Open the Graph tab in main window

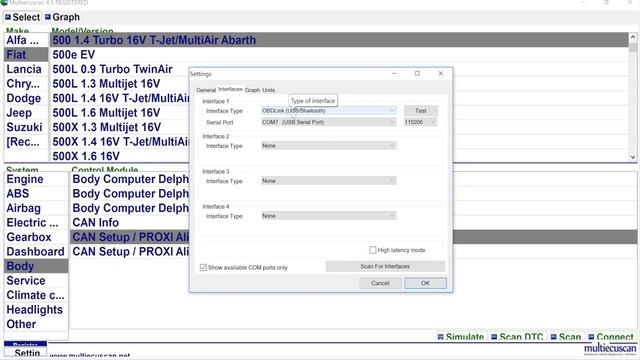tap(62, 17)
